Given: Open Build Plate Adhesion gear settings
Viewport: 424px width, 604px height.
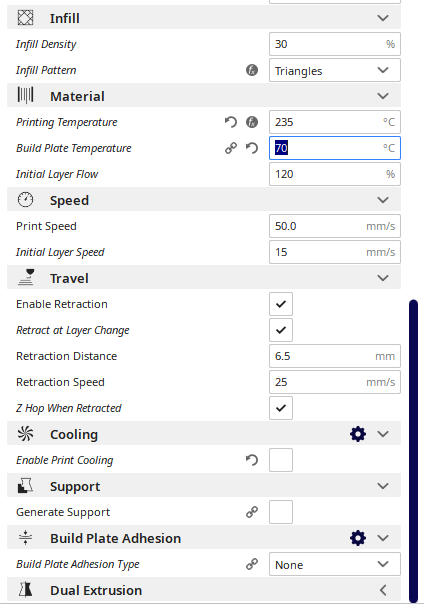Looking at the screenshot, I should [x=358, y=538].
